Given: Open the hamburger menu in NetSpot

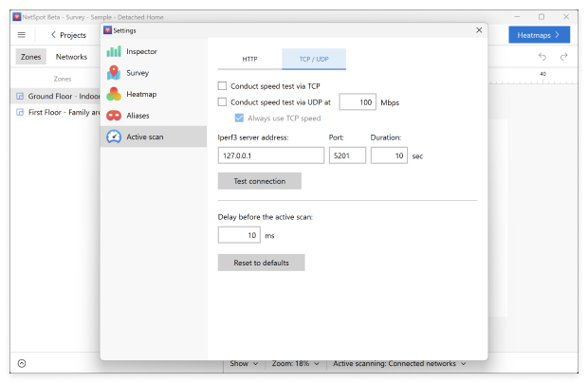Looking at the screenshot, I should pyautogui.click(x=22, y=35).
